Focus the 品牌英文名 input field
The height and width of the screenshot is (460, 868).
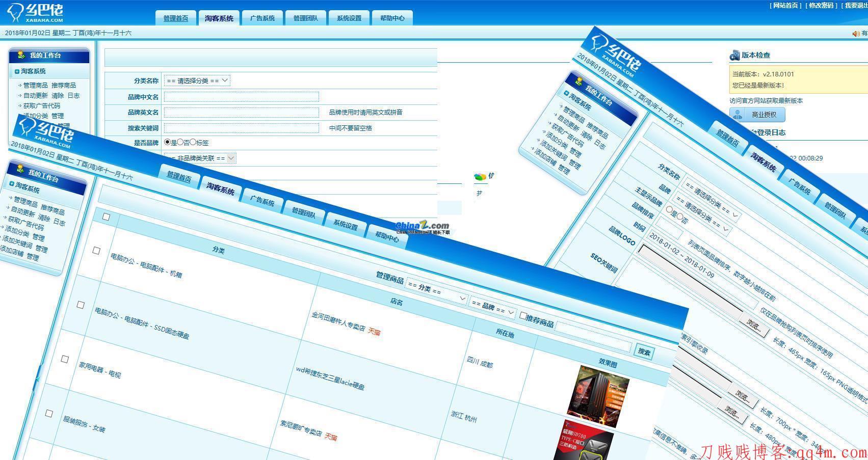pyautogui.click(x=242, y=113)
